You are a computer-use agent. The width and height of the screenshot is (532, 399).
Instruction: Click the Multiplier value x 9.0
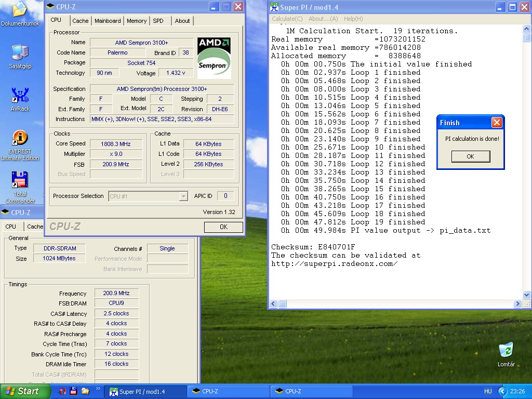pyautogui.click(x=116, y=154)
